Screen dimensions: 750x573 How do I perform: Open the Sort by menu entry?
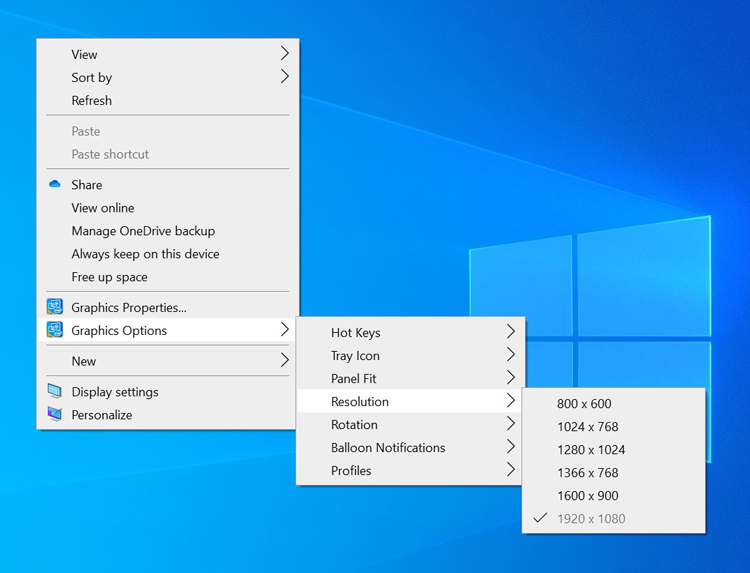click(168, 77)
